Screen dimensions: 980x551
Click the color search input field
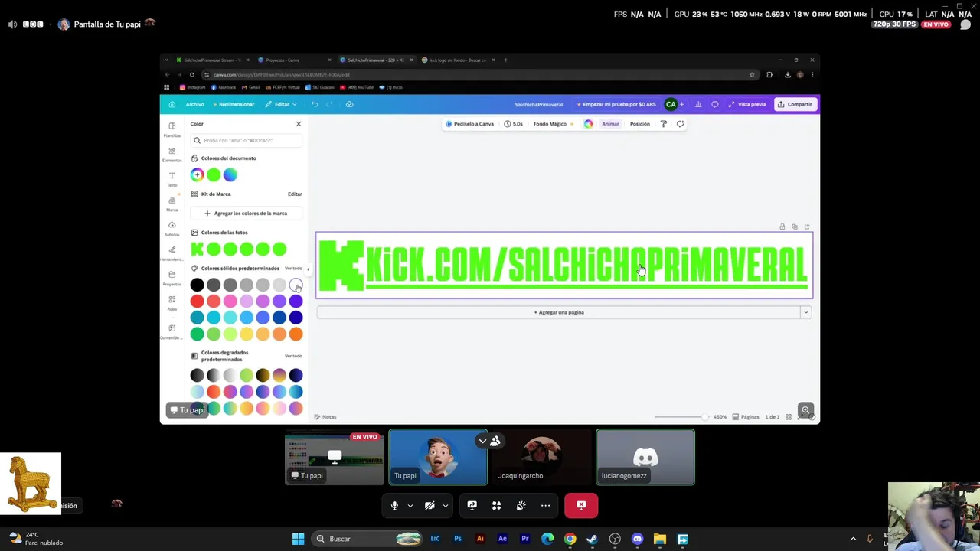[x=246, y=141]
